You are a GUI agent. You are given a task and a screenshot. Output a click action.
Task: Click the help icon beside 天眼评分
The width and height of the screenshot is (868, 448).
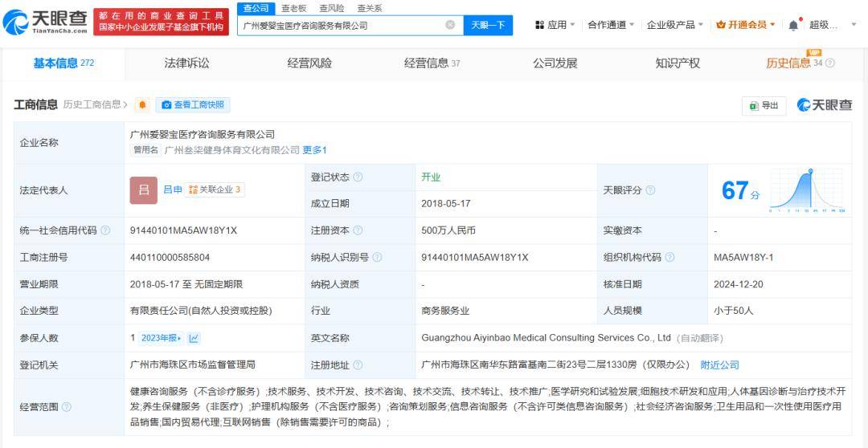650,190
